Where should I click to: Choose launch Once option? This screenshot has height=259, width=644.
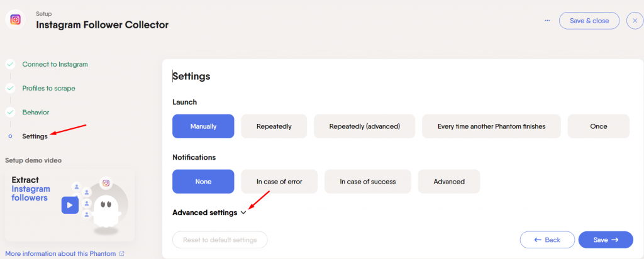pyautogui.click(x=599, y=126)
